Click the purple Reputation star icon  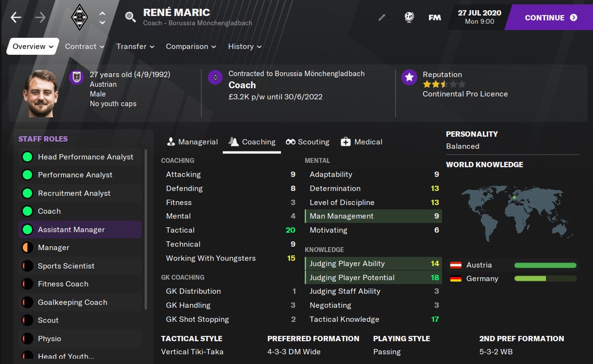(409, 77)
